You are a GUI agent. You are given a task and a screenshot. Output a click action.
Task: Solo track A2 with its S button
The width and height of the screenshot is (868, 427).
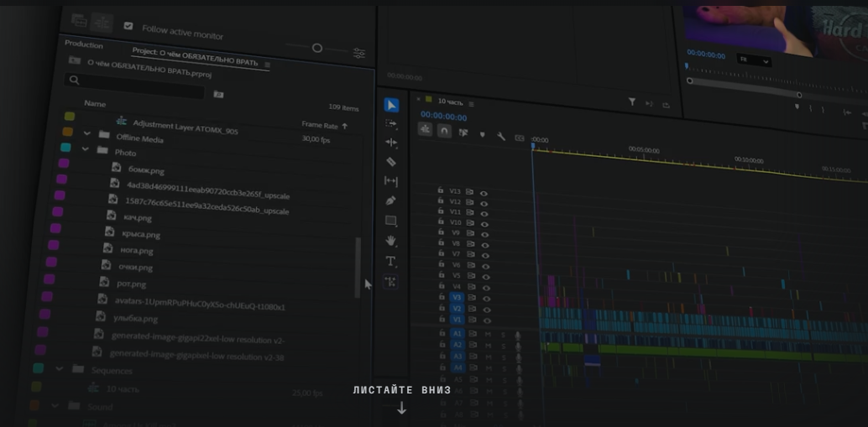pyautogui.click(x=504, y=346)
